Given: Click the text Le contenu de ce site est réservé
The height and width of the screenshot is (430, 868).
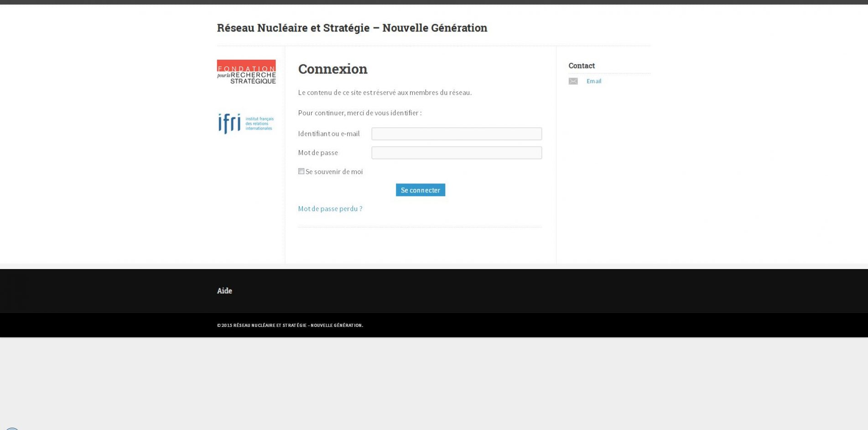Looking at the screenshot, I should pyautogui.click(x=385, y=93).
